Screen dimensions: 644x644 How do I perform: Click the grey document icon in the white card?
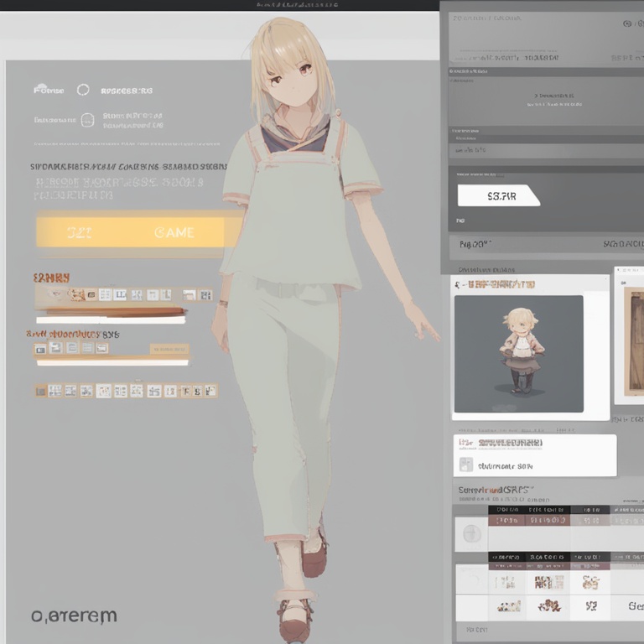pos(465,465)
